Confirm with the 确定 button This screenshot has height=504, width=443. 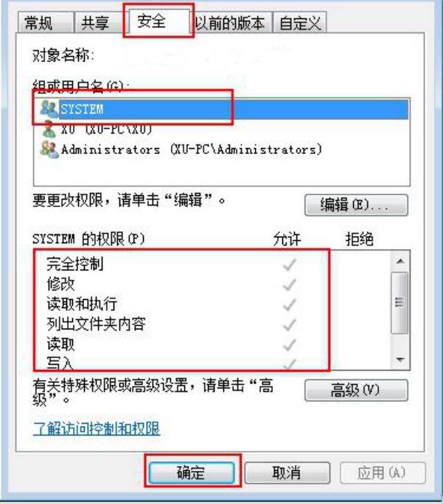coord(192,472)
